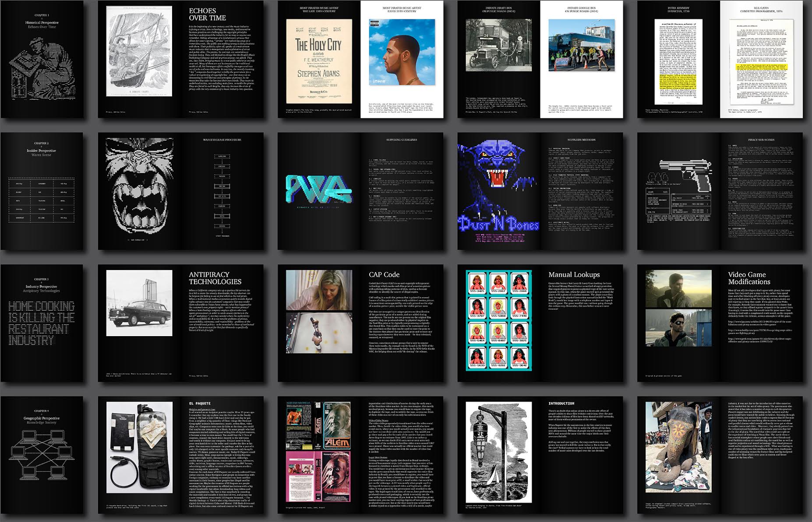Screen dimensions: 812x522
Task: Click the 'A Pirate Craft' engraving illustration
Action: click(139, 51)
